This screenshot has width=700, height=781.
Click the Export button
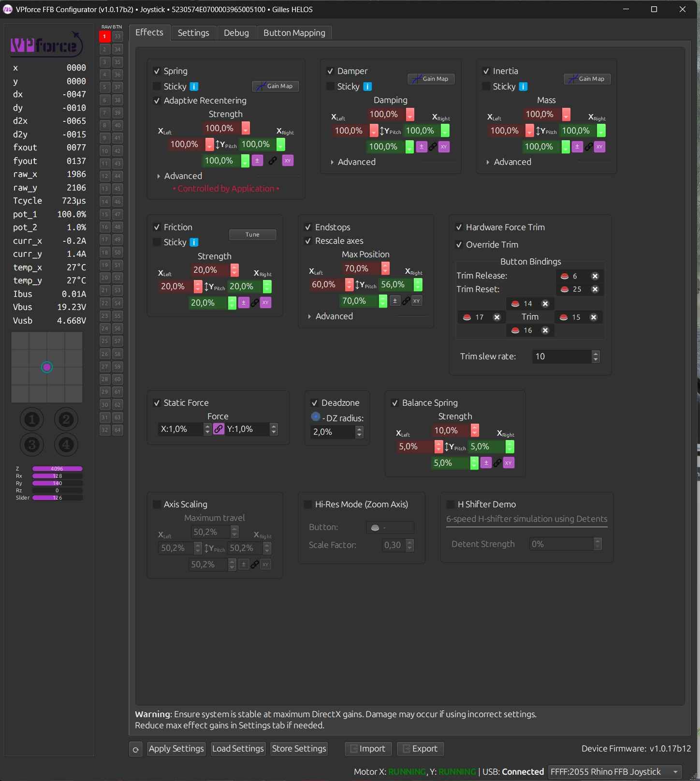click(421, 749)
